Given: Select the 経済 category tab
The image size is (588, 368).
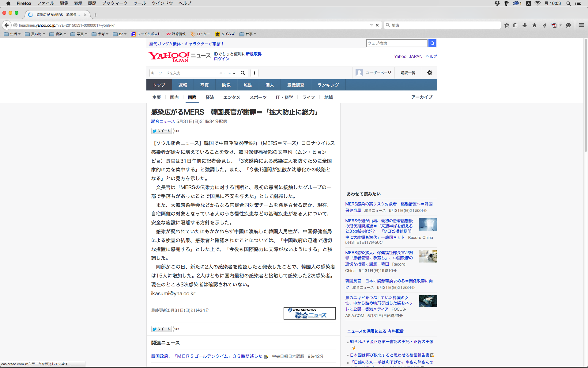Looking at the screenshot, I should [210, 97].
